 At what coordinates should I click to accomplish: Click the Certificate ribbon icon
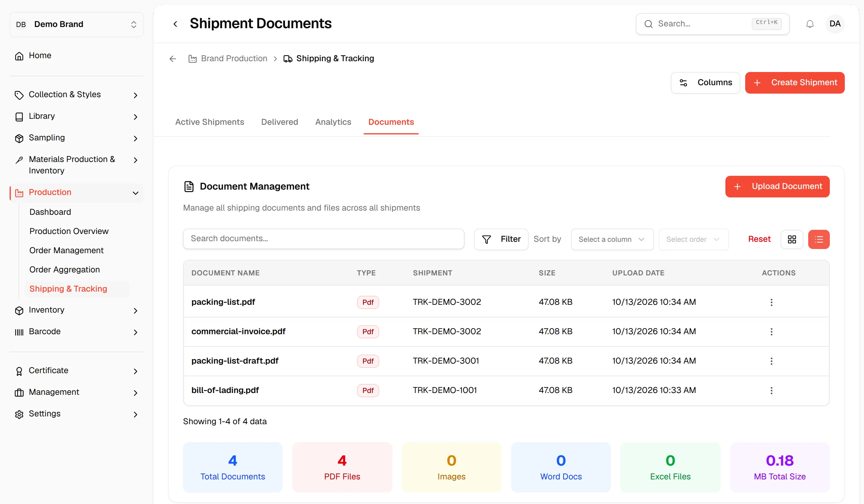pos(19,371)
